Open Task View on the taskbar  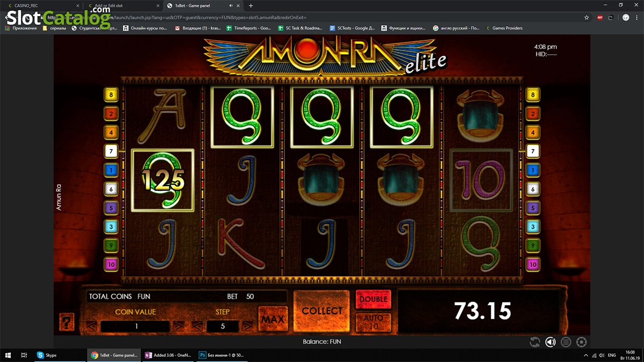24,355
